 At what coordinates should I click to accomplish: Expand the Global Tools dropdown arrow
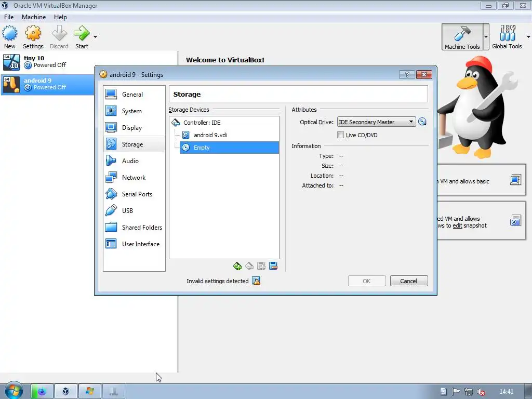[x=528, y=37]
